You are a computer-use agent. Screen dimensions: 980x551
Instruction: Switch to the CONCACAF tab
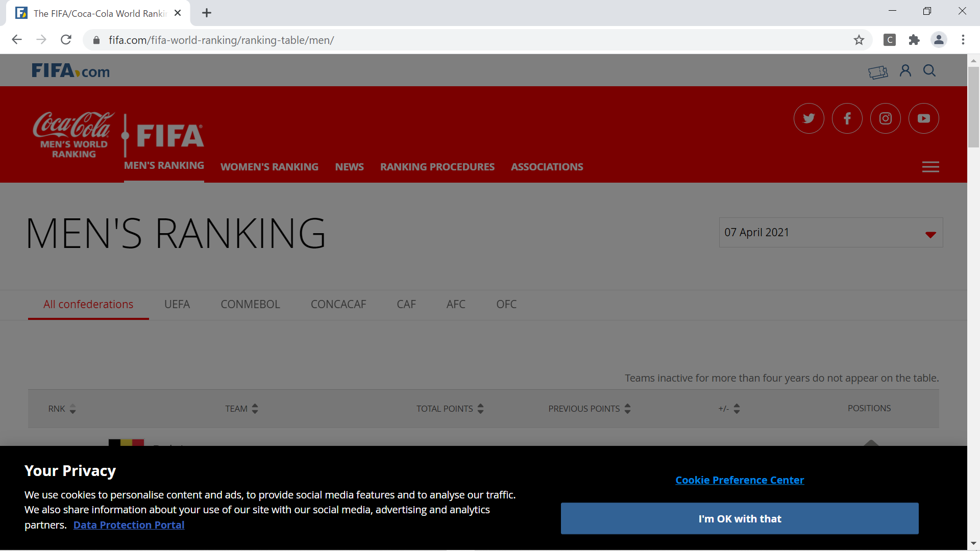coord(338,305)
